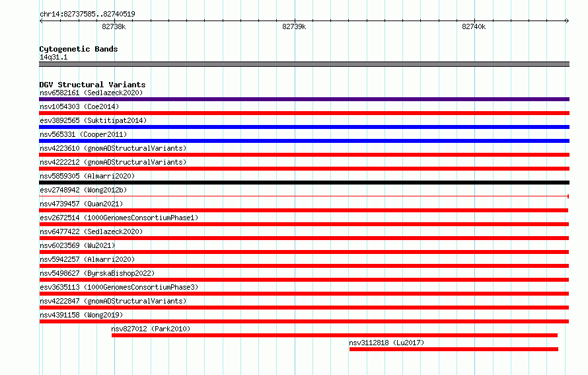Screen dimensions: 588x375
Task: Open the nsv6023569 (Wu2021) label
Action: click(x=77, y=245)
